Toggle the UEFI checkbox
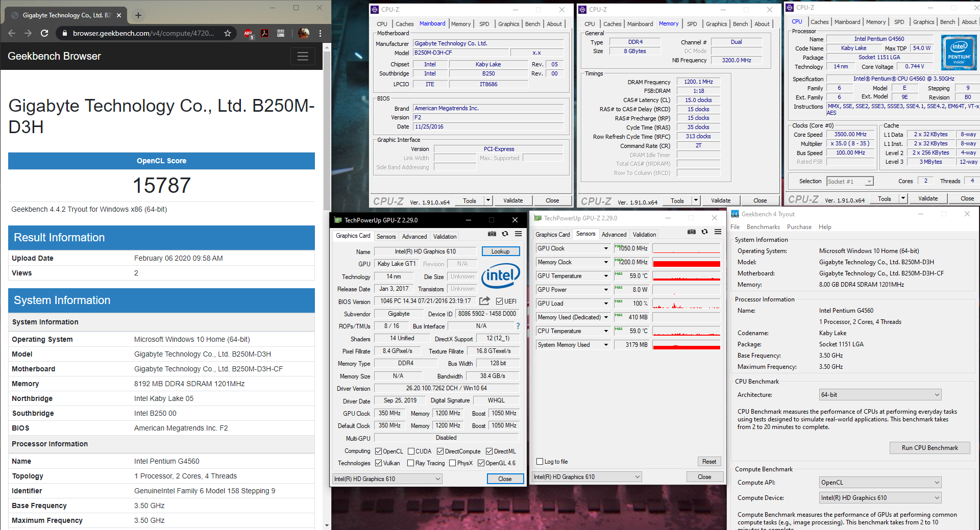This screenshot has width=980, height=530. tap(499, 301)
